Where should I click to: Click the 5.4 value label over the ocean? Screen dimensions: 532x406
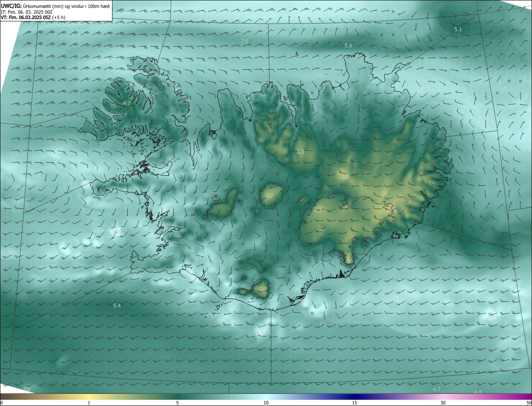click(x=117, y=306)
